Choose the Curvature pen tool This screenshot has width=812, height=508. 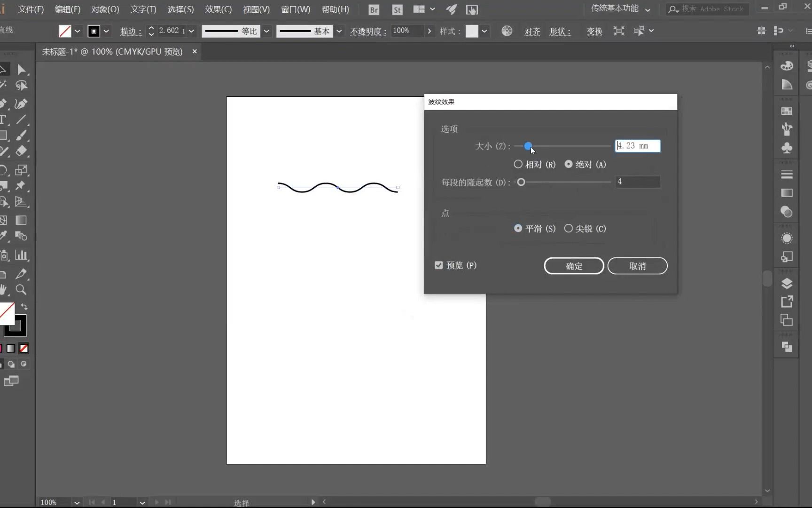(21, 103)
